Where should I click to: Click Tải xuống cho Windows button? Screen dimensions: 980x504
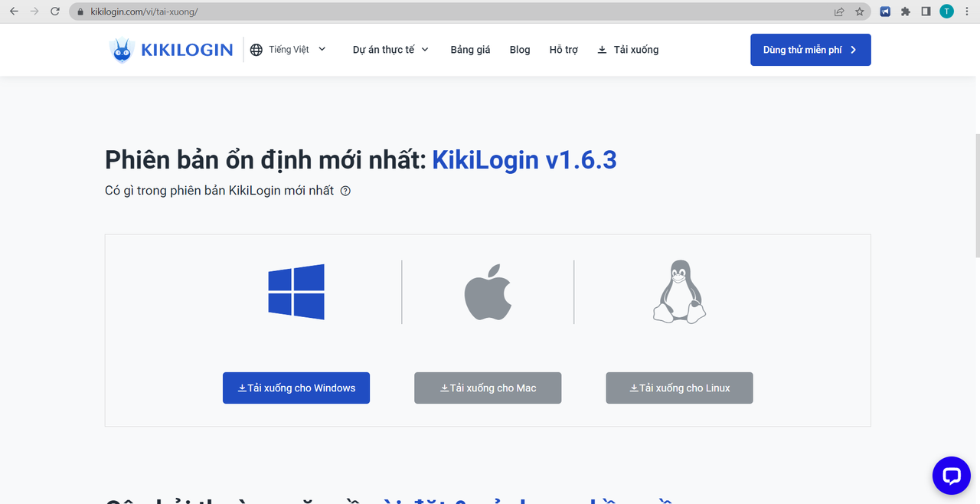(x=296, y=388)
